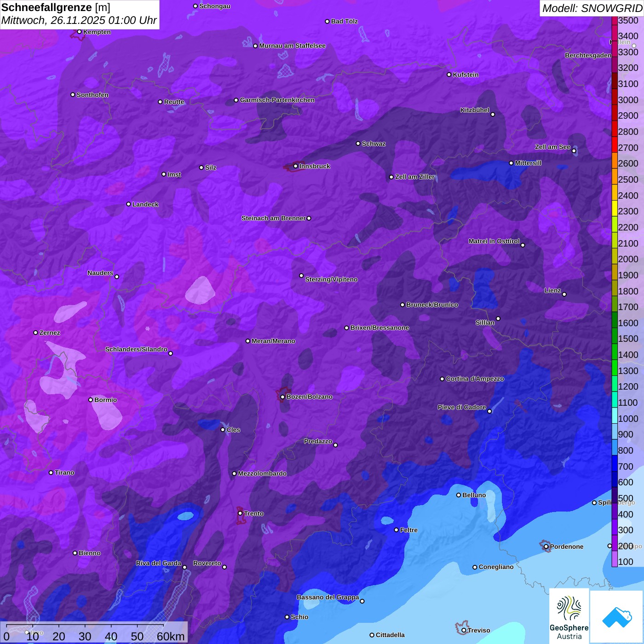The height and width of the screenshot is (644, 644).
Task: Click the Schneefallgrenze [m] title
Action: (56, 7)
